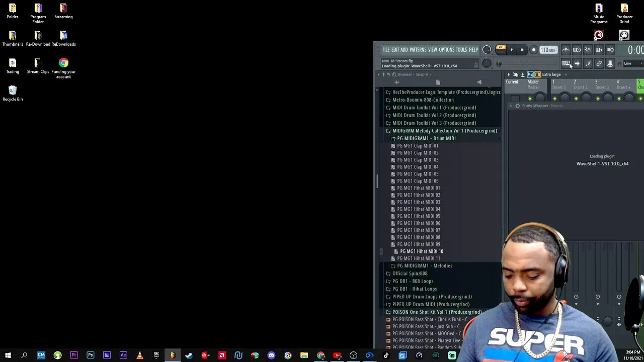Mute the Master track via green LED
This screenshot has height=362, width=644.
point(530,99)
